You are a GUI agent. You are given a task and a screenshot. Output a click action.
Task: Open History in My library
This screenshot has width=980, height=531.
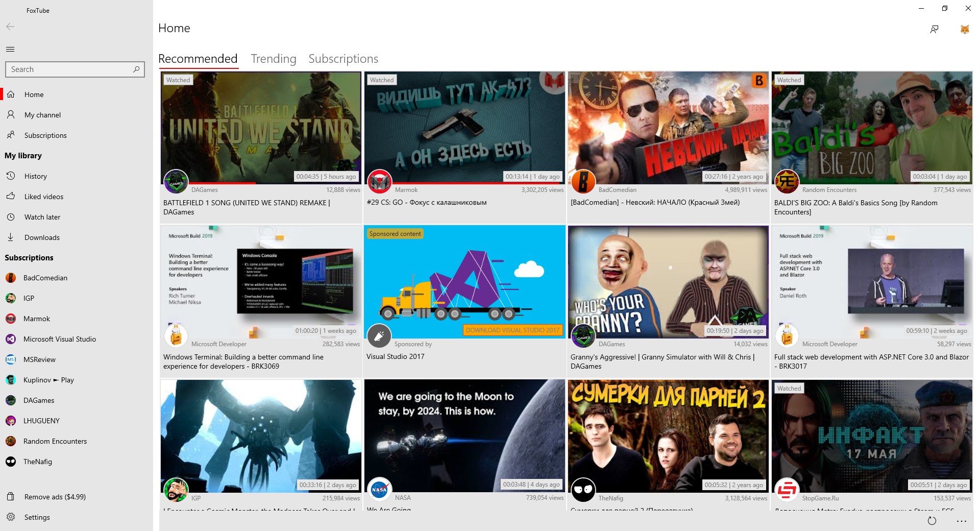77,176
